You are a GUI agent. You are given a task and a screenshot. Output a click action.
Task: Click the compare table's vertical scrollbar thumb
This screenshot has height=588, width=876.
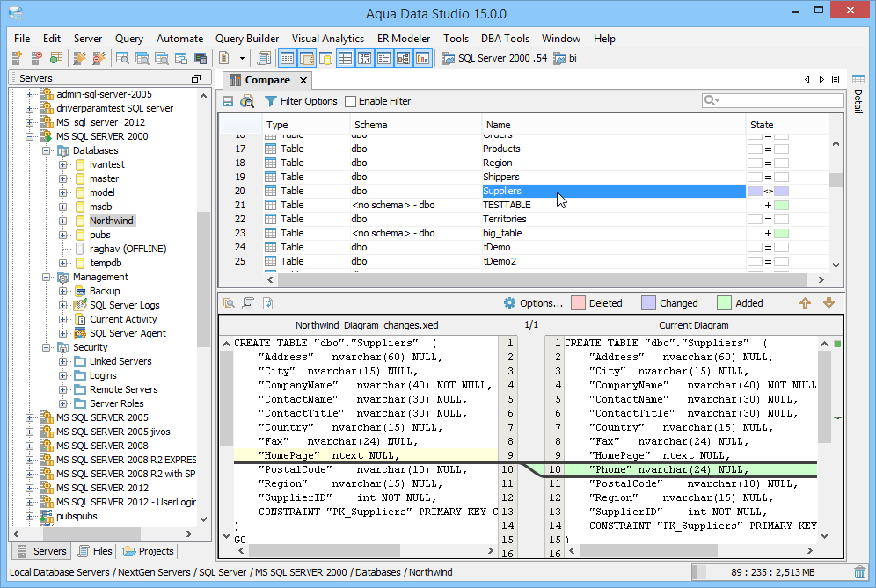(836, 180)
